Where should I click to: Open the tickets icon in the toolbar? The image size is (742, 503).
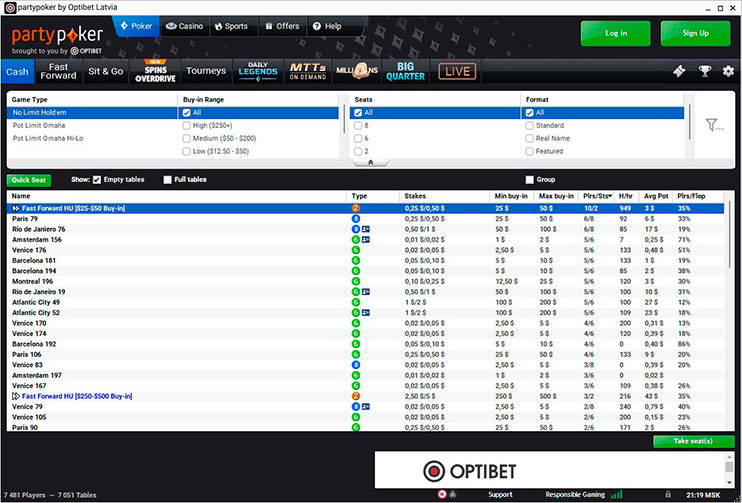click(x=679, y=71)
